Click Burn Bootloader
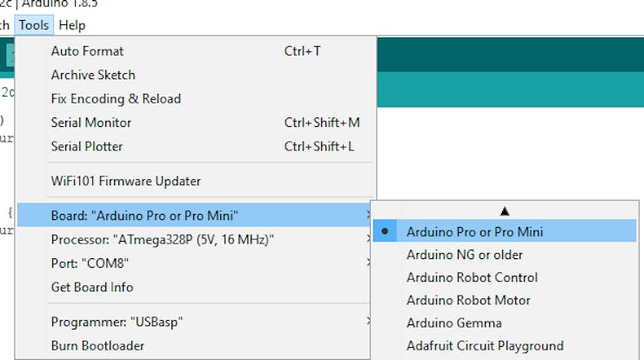This screenshot has height=360, width=644. click(x=194, y=345)
